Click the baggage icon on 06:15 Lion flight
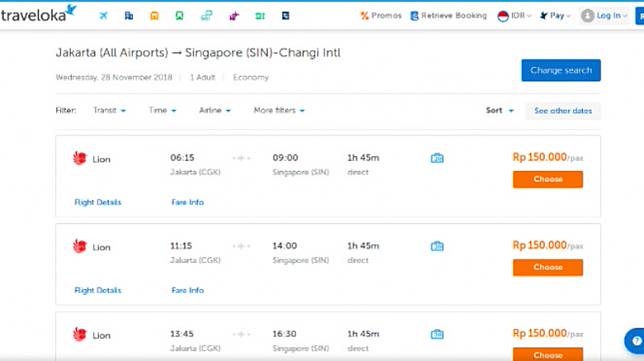The height and width of the screenshot is (361, 644). [x=437, y=158]
